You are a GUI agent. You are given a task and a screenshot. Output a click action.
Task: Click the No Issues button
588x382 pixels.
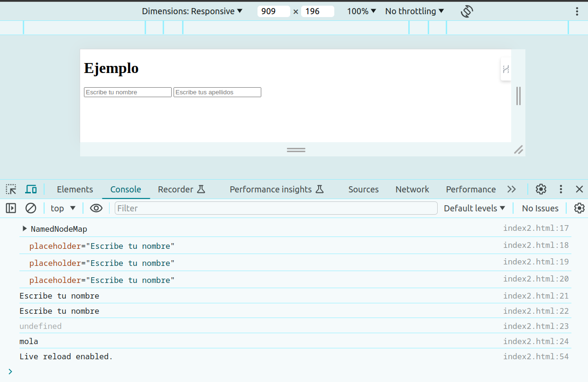[540, 208]
